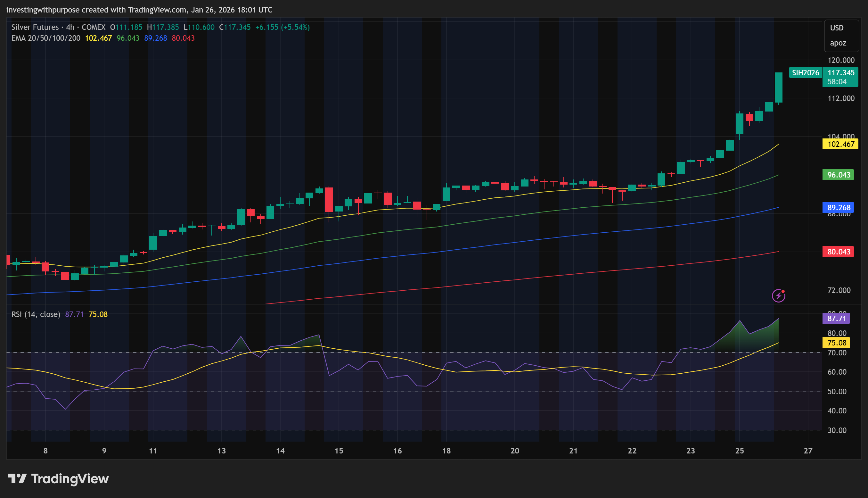Click the green 96.043 EMA price tag
The height and width of the screenshot is (498, 868).
click(838, 175)
